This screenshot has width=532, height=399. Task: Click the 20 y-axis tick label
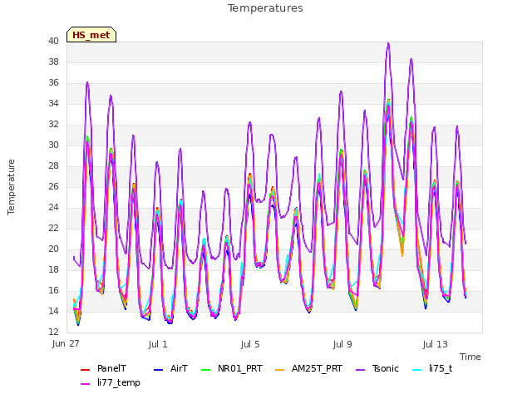[x=53, y=249]
